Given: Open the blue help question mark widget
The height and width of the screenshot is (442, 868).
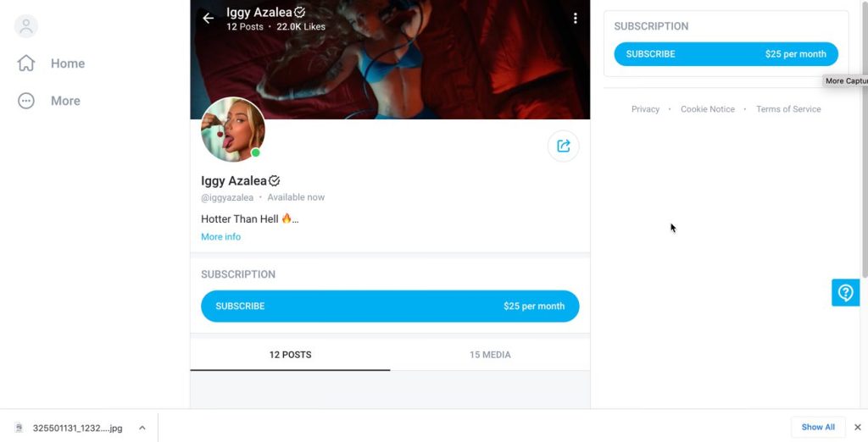Looking at the screenshot, I should point(845,293).
